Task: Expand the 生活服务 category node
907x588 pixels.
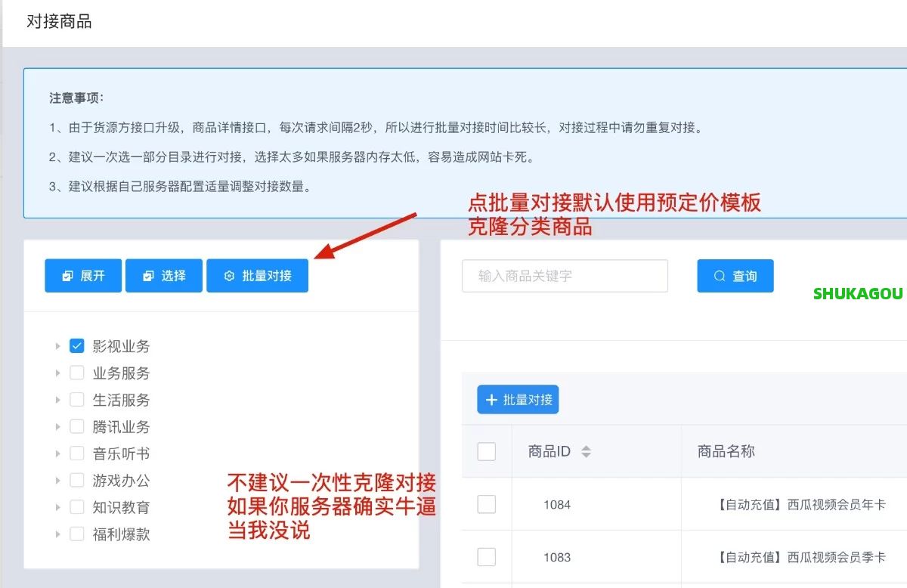Action: (58, 400)
